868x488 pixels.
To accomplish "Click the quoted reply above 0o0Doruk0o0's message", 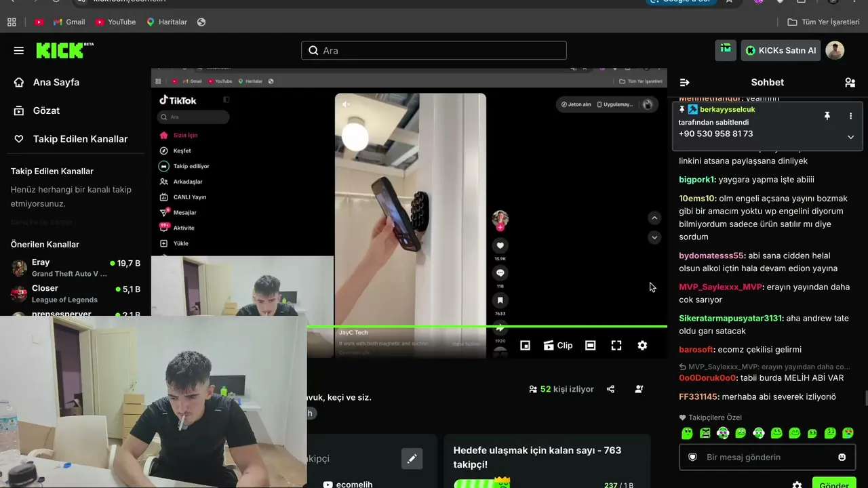I will pos(765,367).
